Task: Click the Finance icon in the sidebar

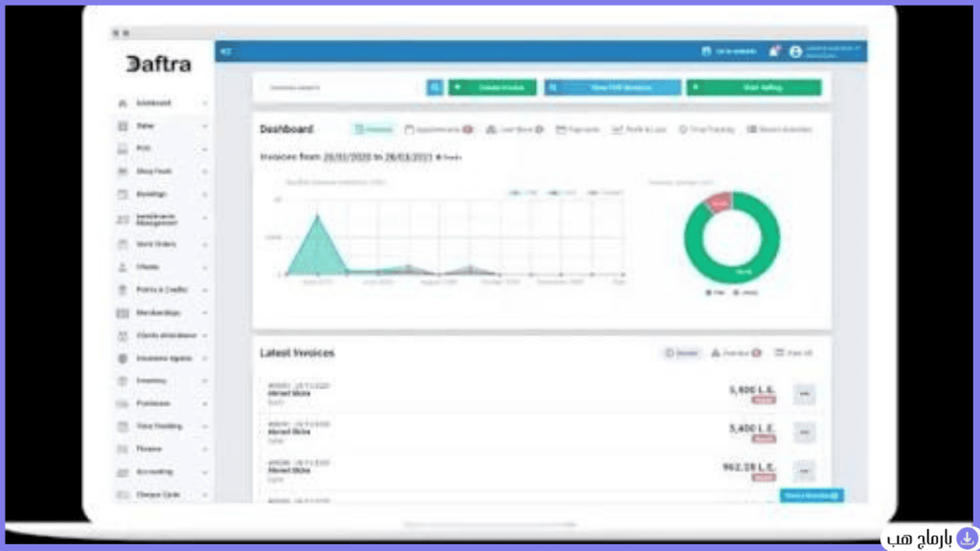Action: [122, 450]
